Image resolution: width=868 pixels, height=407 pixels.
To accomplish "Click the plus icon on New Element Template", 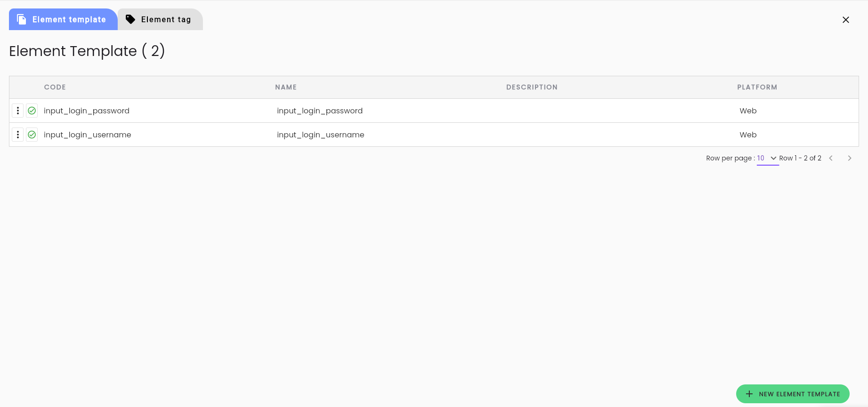I will point(749,394).
